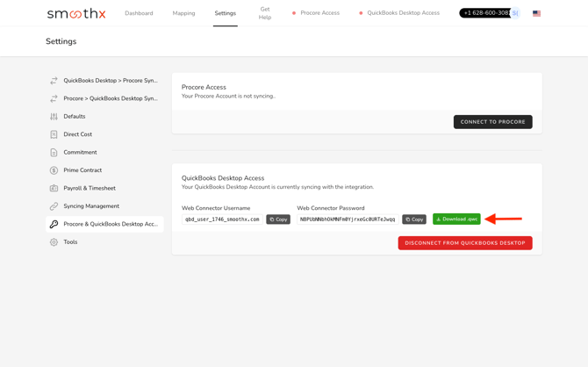Click the smoothx logo
588x367 pixels.
76,13
